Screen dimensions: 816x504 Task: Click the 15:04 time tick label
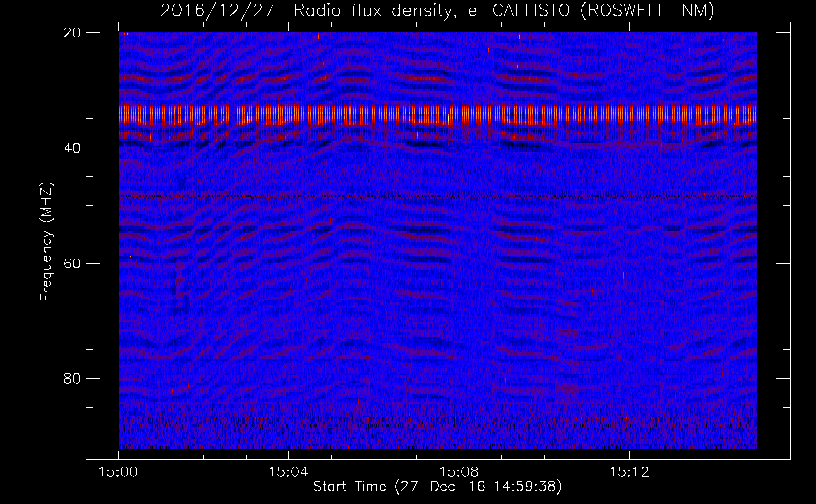coord(288,472)
